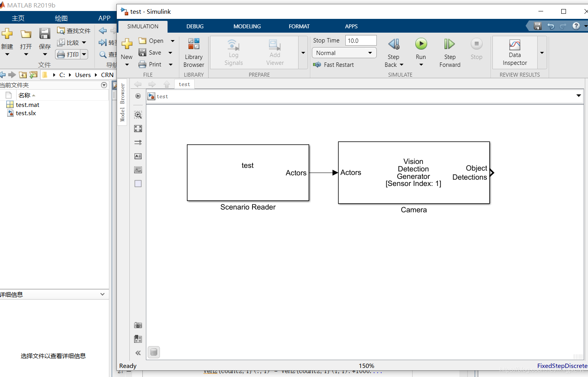Viewport: 588px width, 377px height.
Task: Switch to the SIMULATION tab
Action: click(143, 26)
